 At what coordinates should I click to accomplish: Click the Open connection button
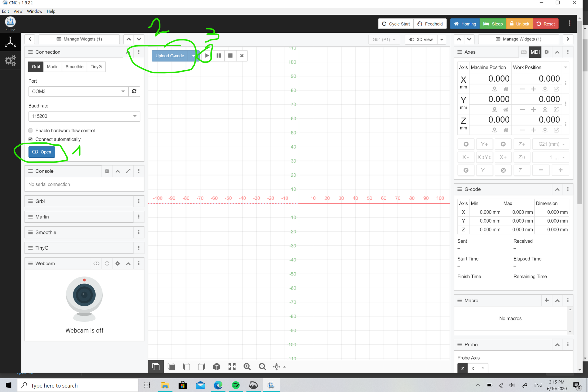[x=42, y=152]
